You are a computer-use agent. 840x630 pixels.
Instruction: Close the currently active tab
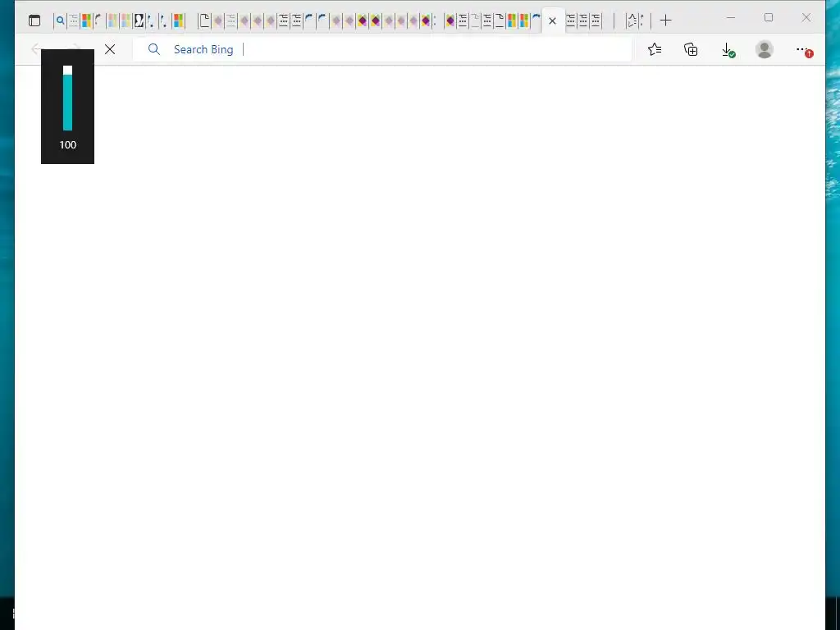[552, 21]
